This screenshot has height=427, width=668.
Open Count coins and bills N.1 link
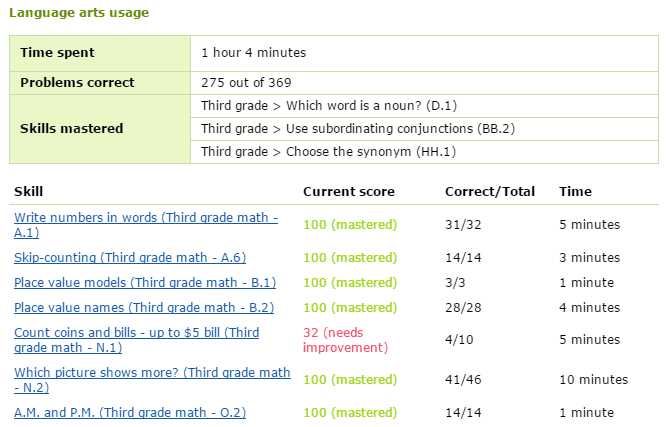136,340
